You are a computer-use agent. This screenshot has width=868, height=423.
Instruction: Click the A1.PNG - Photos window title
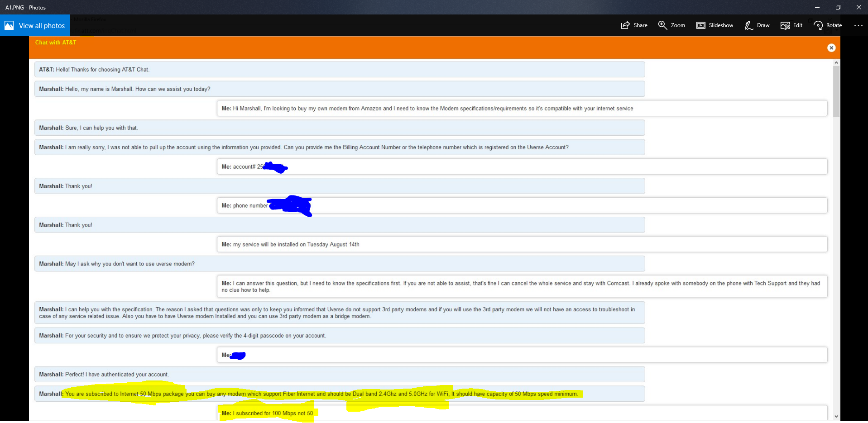(25, 7)
